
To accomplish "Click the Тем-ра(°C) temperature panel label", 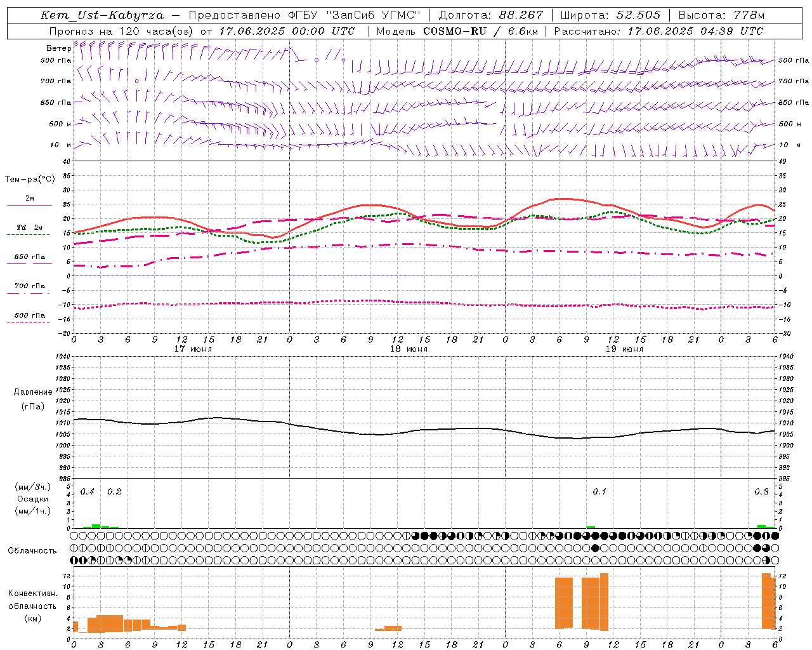I will 30,180.
